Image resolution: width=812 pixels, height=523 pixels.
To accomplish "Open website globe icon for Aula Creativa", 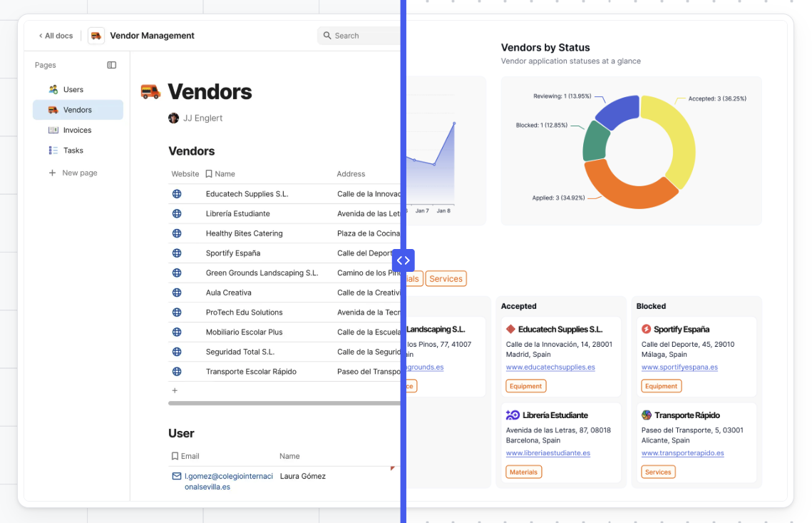I will pyautogui.click(x=177, y=293).
